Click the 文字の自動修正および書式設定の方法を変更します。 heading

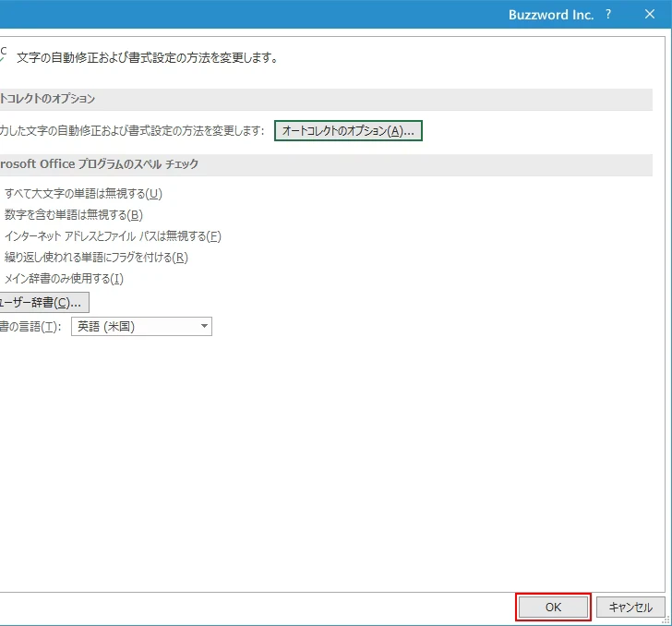tap(148, 57)
